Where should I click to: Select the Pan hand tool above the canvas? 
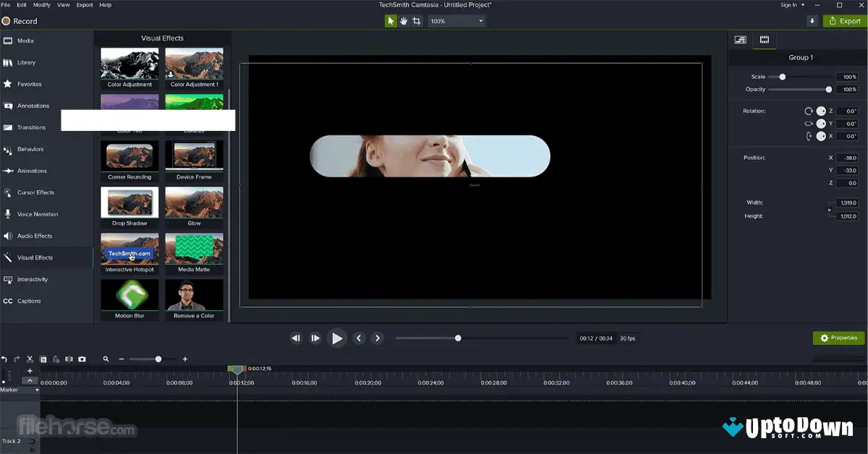click(404, 21)
